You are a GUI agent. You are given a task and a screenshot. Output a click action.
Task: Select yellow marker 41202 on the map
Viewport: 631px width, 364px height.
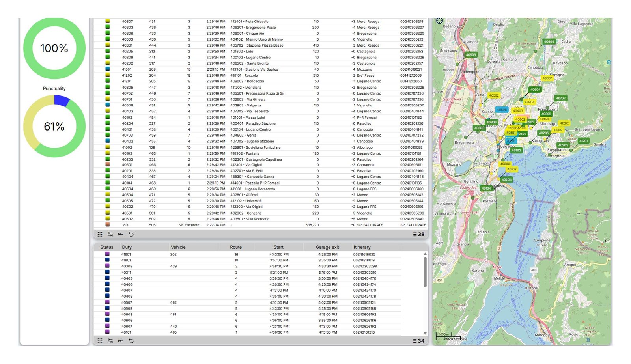pyautogui.click(x=564, y=123)
